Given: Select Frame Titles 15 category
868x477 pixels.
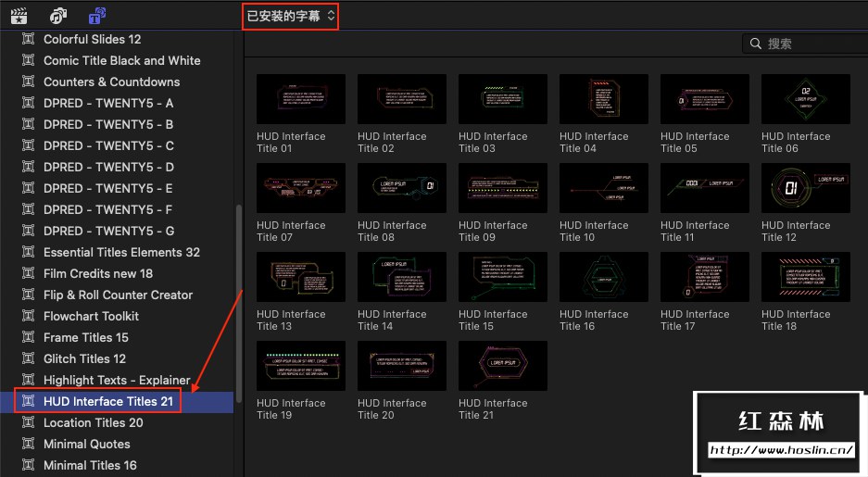Looking at the screenshot, I should [86, 337].
